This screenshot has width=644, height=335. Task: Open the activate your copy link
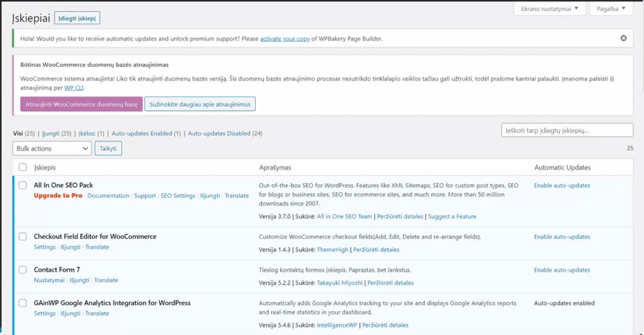[285, 39]
